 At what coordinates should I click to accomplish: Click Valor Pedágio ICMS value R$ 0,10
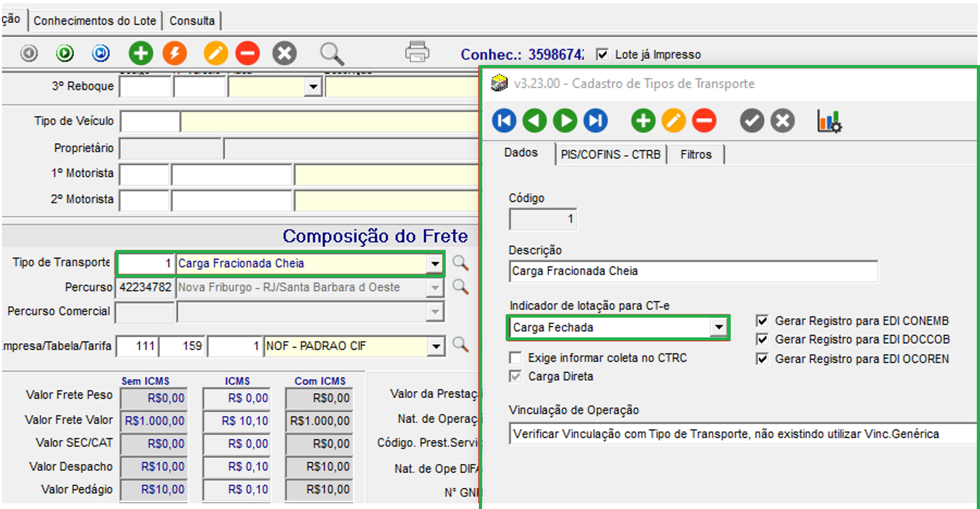pyautogui.click(x=237, y=491)
